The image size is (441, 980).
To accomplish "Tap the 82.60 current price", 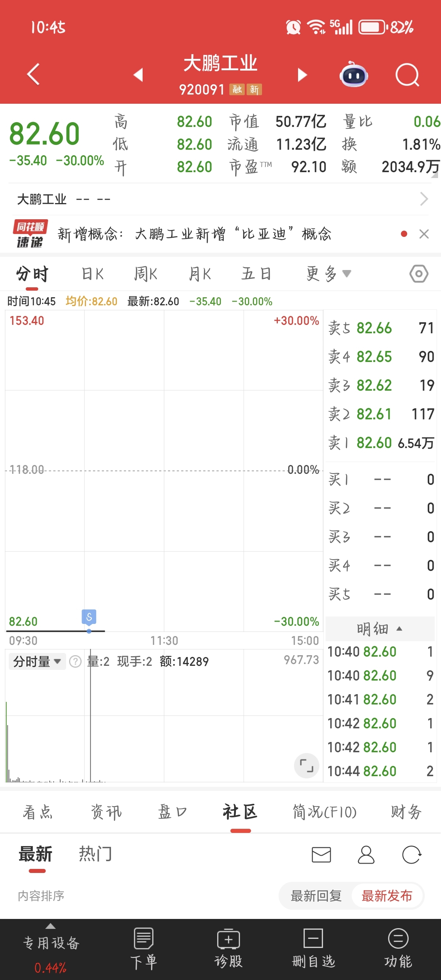I will (44, 134).
